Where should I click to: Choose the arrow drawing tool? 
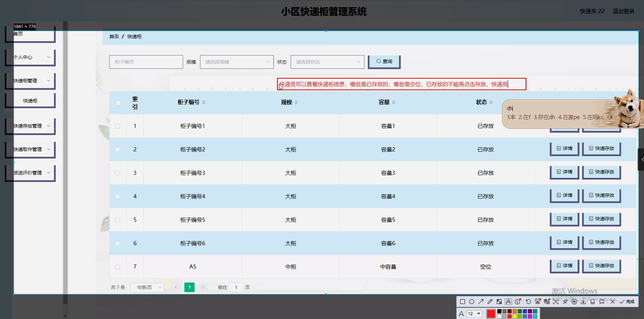[x=481, y=301]
